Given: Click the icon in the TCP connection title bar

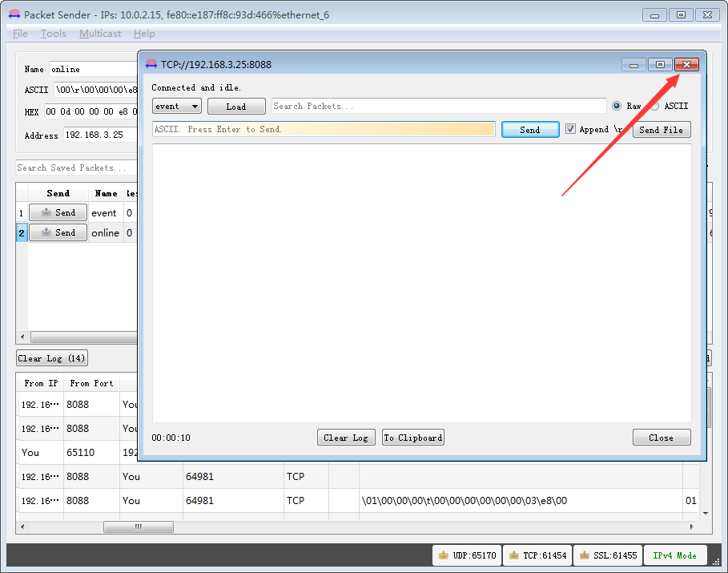Looking at the screenshot, I should 151,64.
